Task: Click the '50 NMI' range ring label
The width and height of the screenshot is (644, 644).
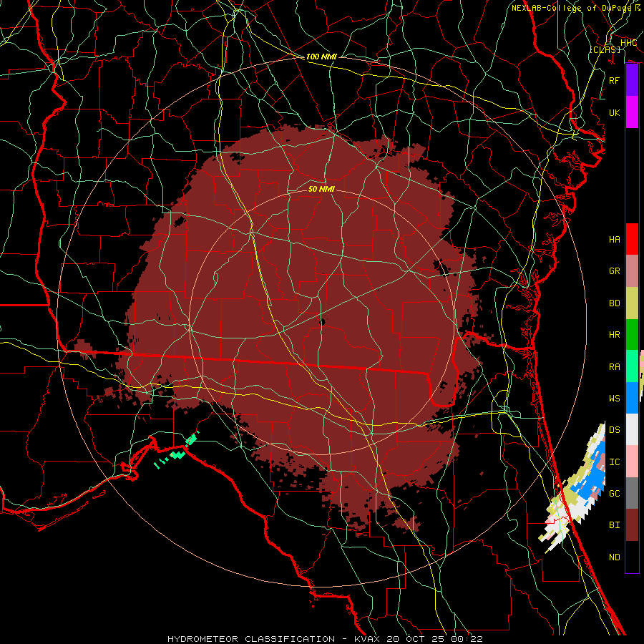Action: pyautogui.click(x=321, y=189)
